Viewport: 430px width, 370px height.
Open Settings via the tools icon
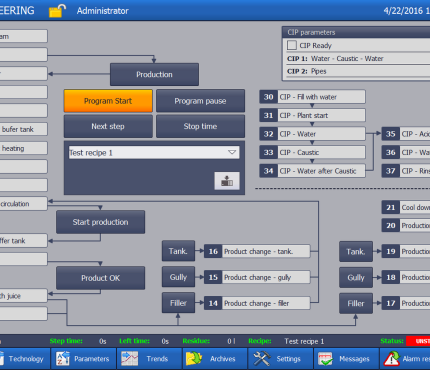pyautogui.click(x=262, y=359)
